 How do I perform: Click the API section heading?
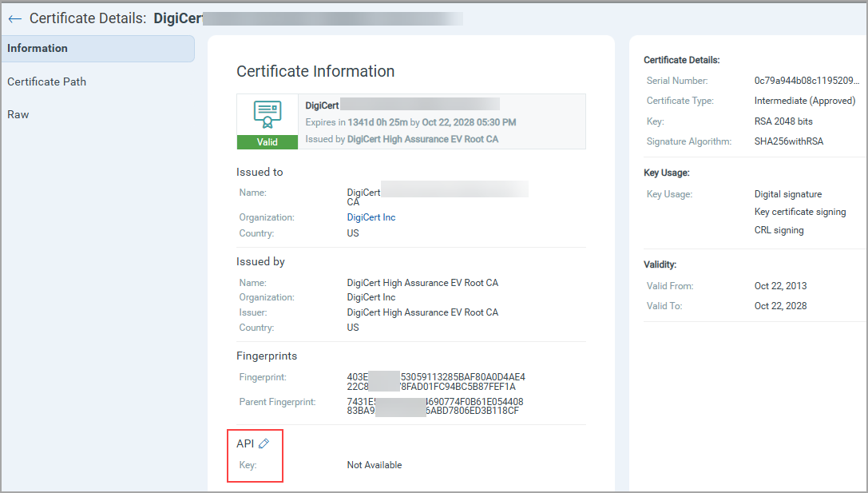245,443
